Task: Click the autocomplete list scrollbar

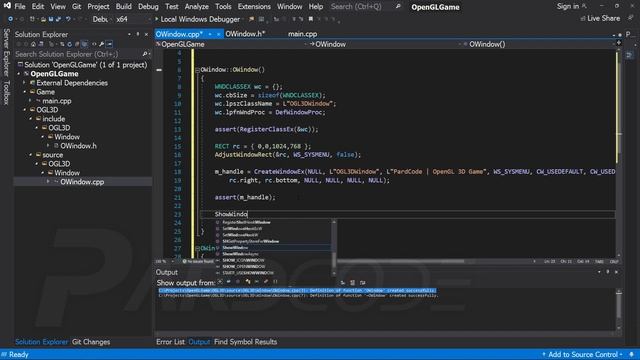Action: (x=334, y=248)
